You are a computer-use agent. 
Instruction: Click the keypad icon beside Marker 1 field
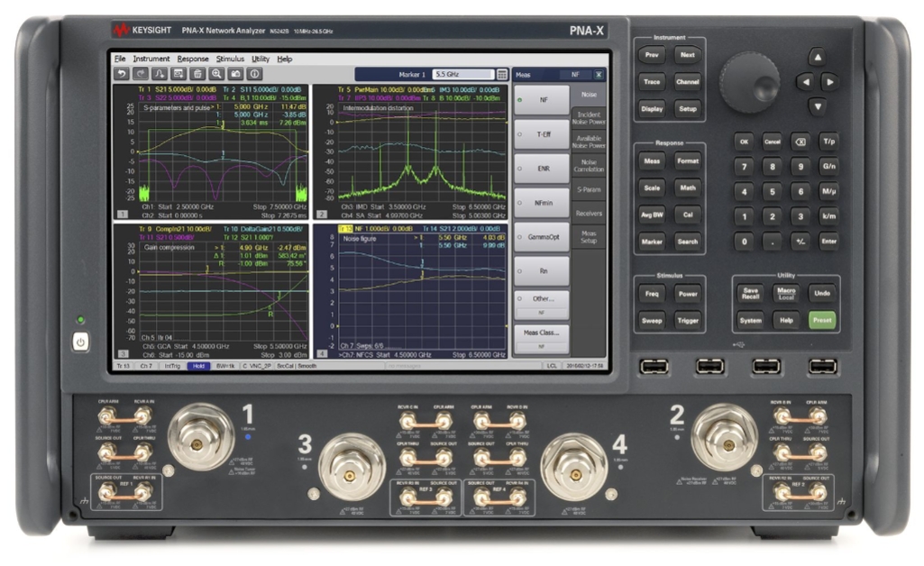tap(501, 72)
